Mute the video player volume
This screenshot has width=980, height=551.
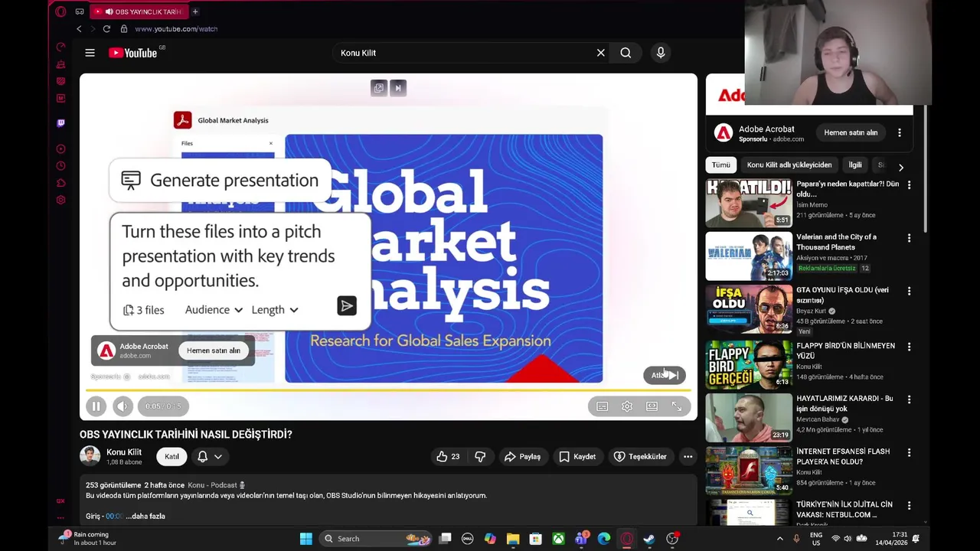tap(122, 406)
